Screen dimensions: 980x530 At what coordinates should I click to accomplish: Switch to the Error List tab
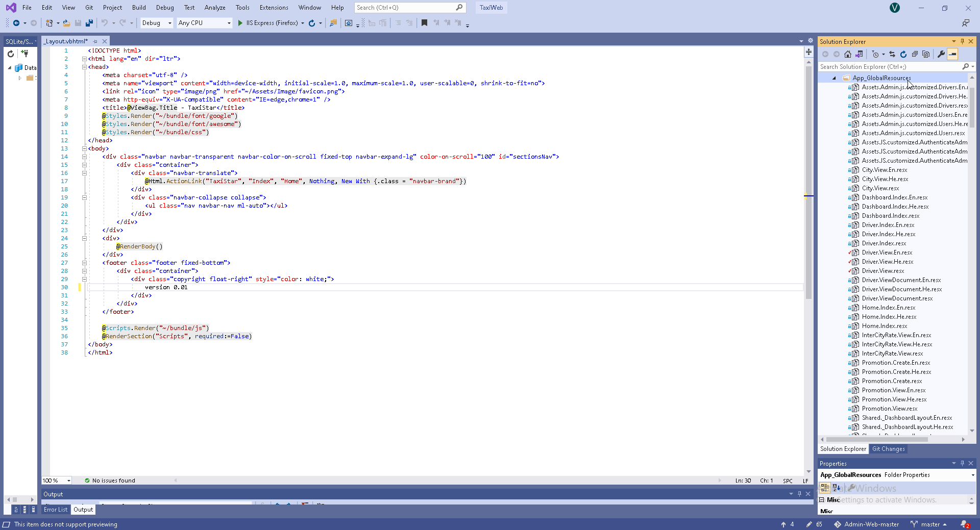[x=56, y=510]
